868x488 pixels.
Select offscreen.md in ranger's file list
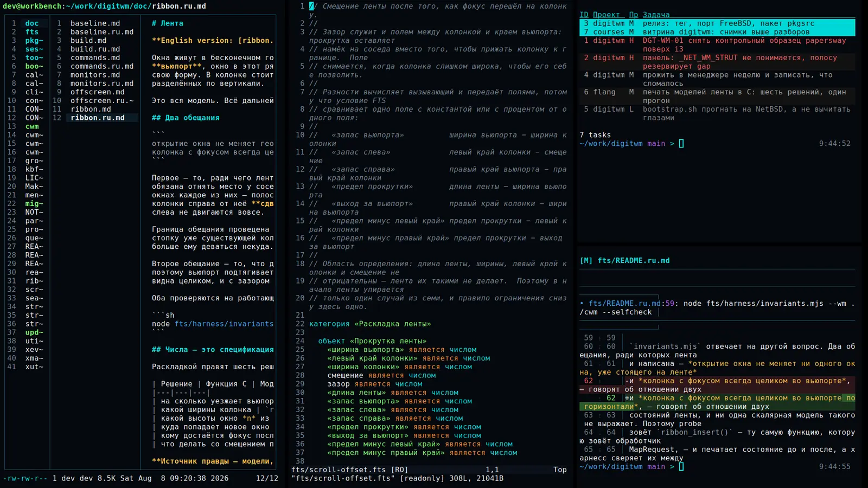coord(98,92)
